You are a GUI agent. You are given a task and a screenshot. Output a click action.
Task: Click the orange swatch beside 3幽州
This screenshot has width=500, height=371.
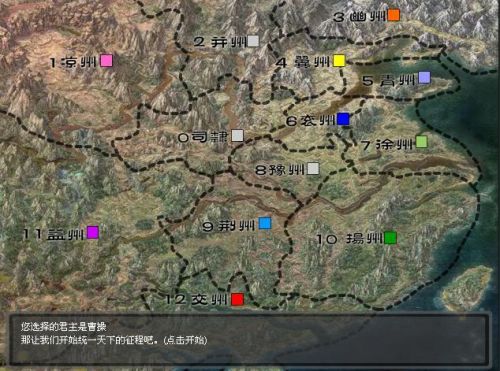394,15
